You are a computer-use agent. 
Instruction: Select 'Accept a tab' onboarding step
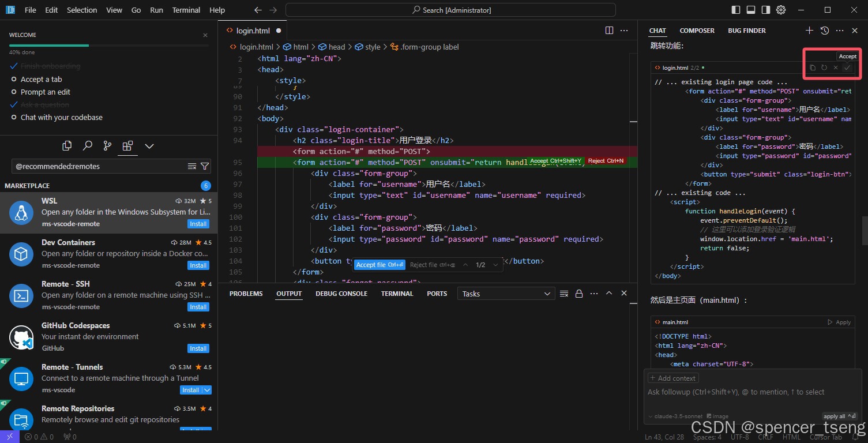coord(41,80)
